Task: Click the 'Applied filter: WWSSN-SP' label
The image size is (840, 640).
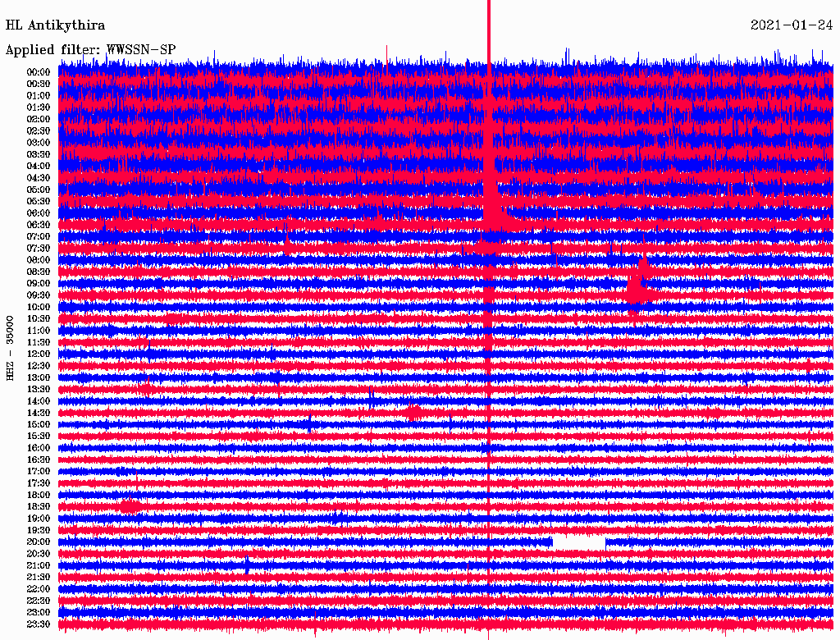Action: 90,50
